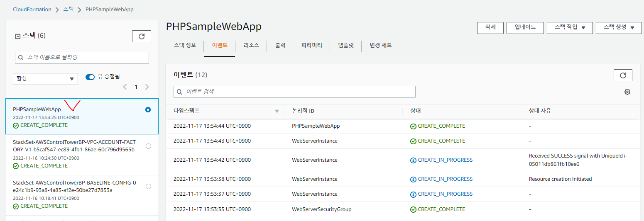Screen dimensions: 644x221
Task: Go to previous page of stacks
Action: point(125,87)
